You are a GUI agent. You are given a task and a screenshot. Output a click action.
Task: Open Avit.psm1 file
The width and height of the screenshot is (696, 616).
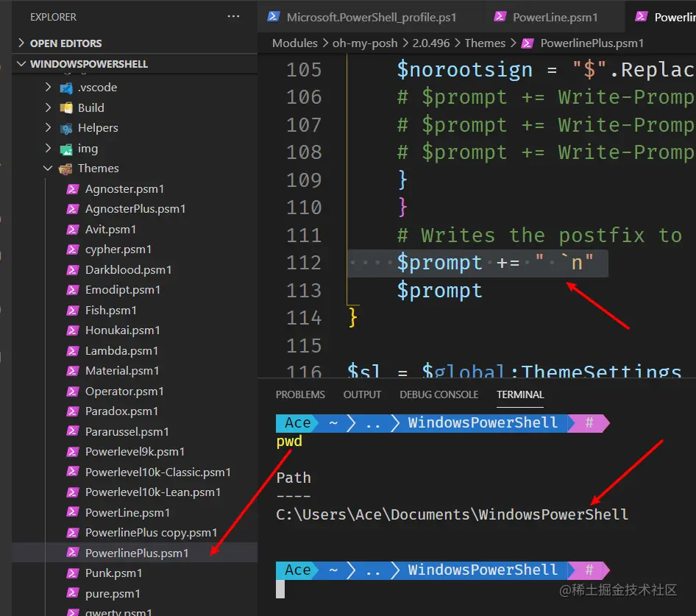(x=110, y=229)
